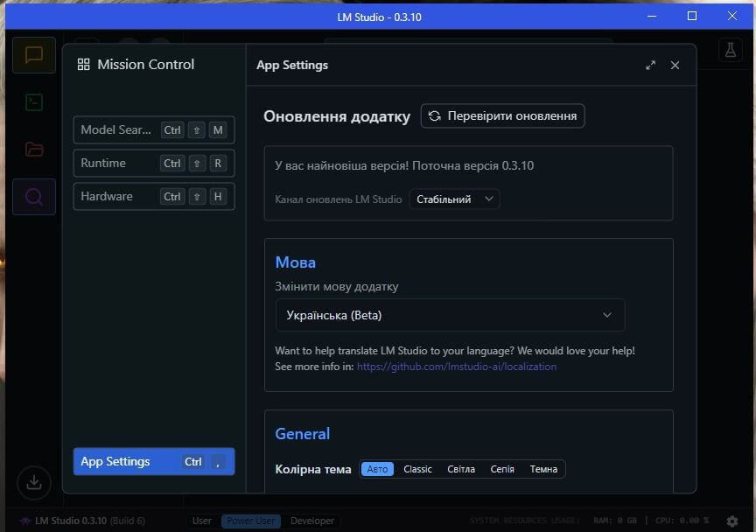Select the Авто color theme
Viewport: 756px width, 532px height.
tap(377, 469)
